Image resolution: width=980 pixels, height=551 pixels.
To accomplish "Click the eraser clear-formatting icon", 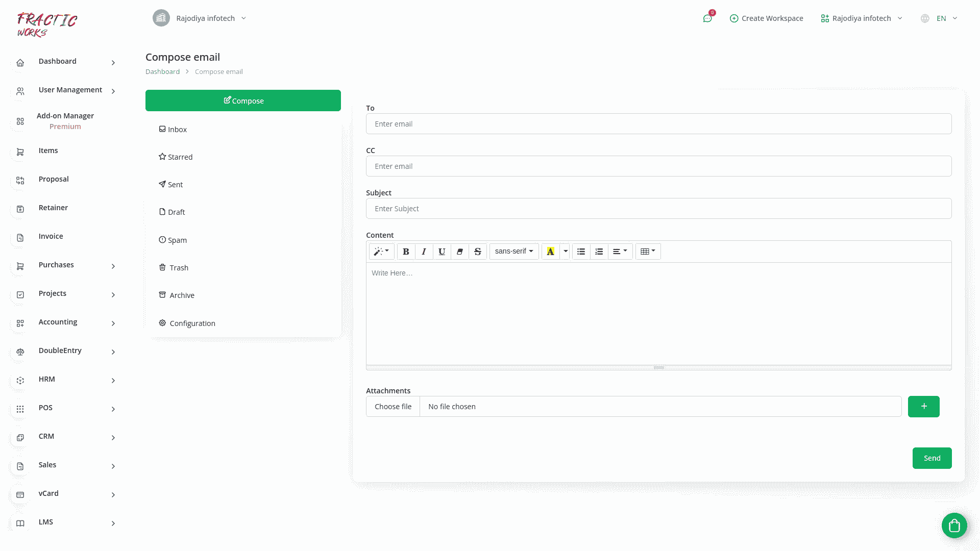I will click(x=459, y=252).
